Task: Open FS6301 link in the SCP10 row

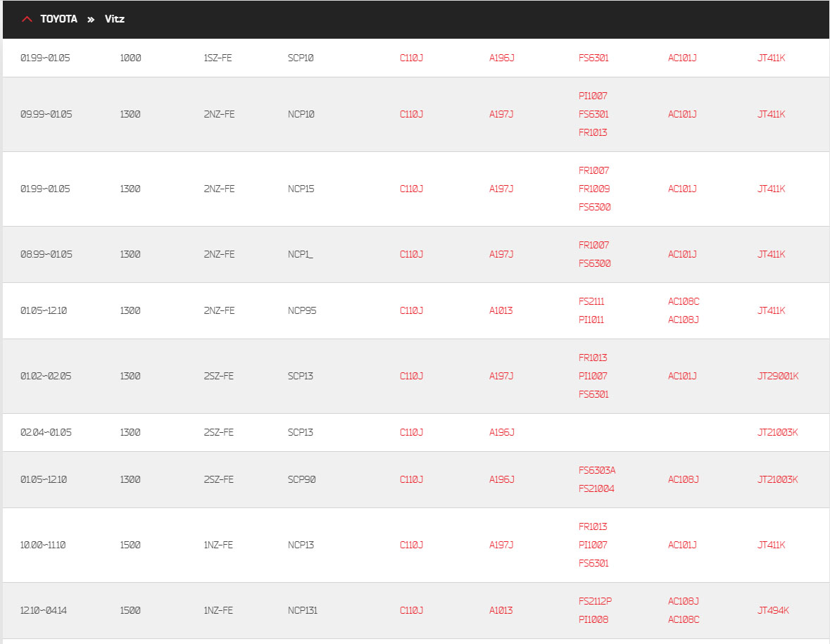Action: click(593, 58)
